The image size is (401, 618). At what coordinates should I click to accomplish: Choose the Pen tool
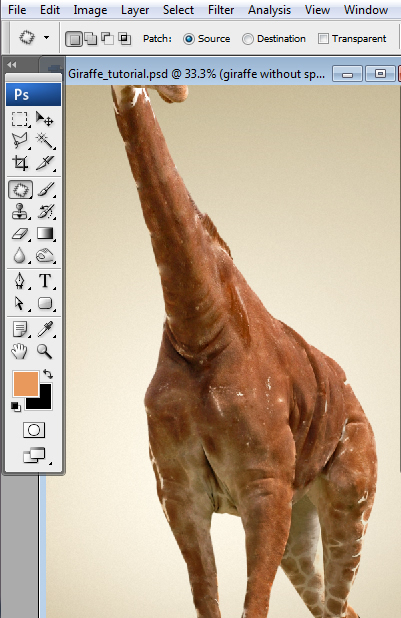click(x=20, y=281)
